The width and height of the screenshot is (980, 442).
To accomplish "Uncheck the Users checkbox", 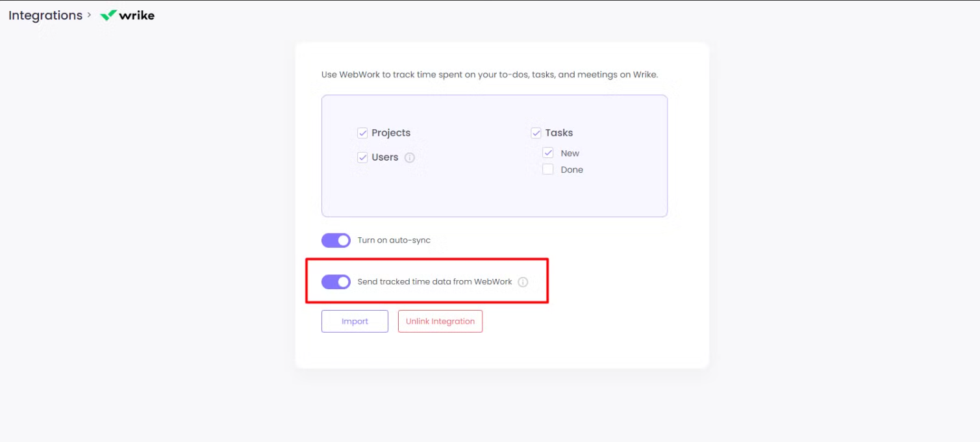I will coord(362,157).
